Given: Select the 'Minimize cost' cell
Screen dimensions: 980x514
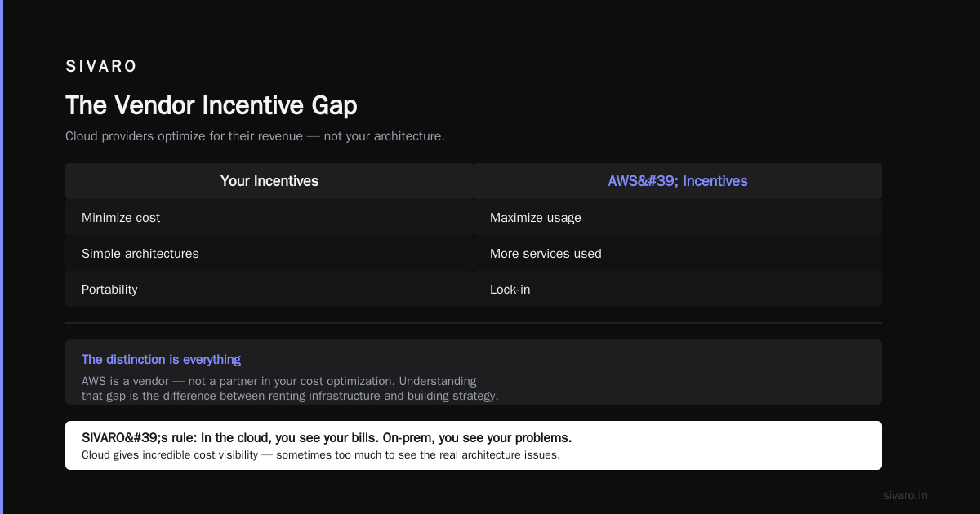Looking at the screenshot, I should click(x=269, y=218).
